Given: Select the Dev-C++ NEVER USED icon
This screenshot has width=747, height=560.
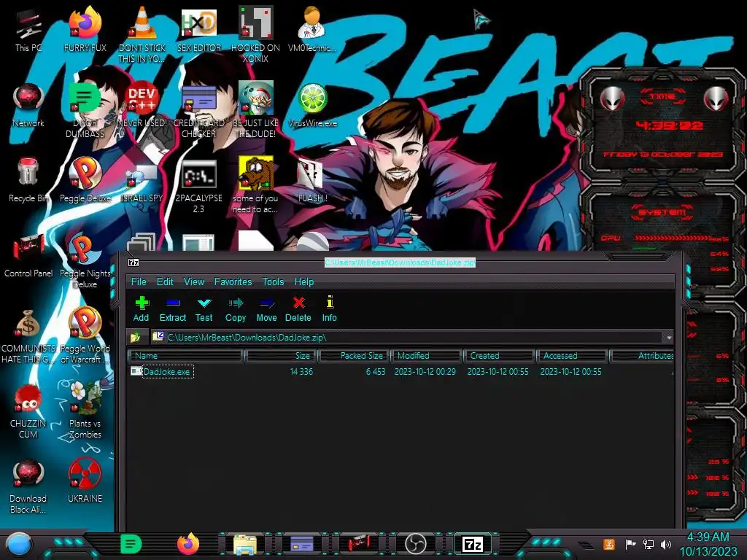Looking at the screenshot, I should coord(142,106).
